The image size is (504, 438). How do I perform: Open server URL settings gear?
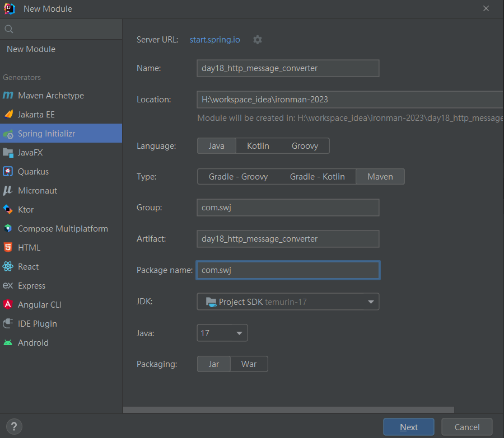[257, 40]
